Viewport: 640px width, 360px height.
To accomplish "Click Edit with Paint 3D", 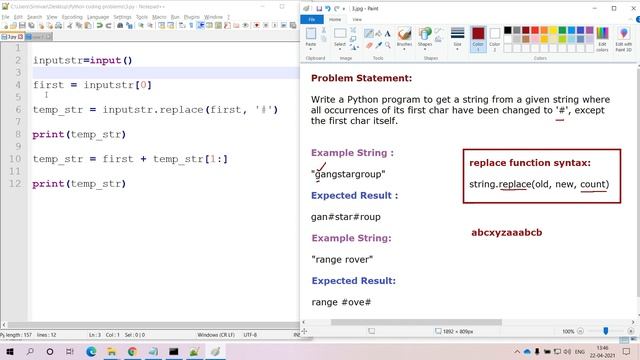I will point(623,39).
